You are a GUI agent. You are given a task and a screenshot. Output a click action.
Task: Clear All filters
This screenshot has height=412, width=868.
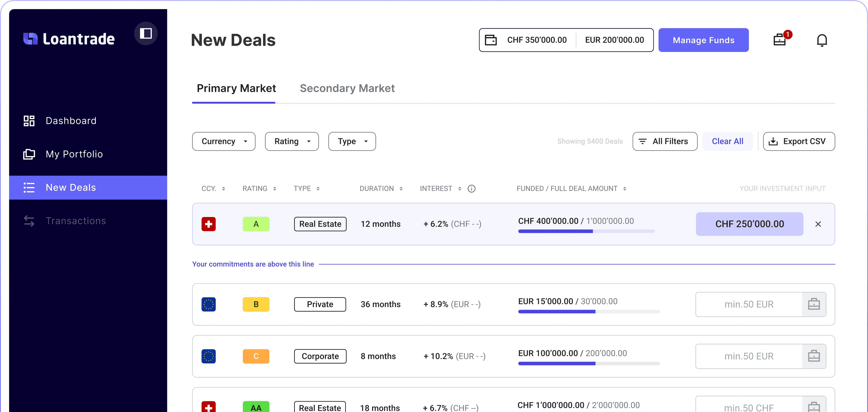(x=727, y=141)
